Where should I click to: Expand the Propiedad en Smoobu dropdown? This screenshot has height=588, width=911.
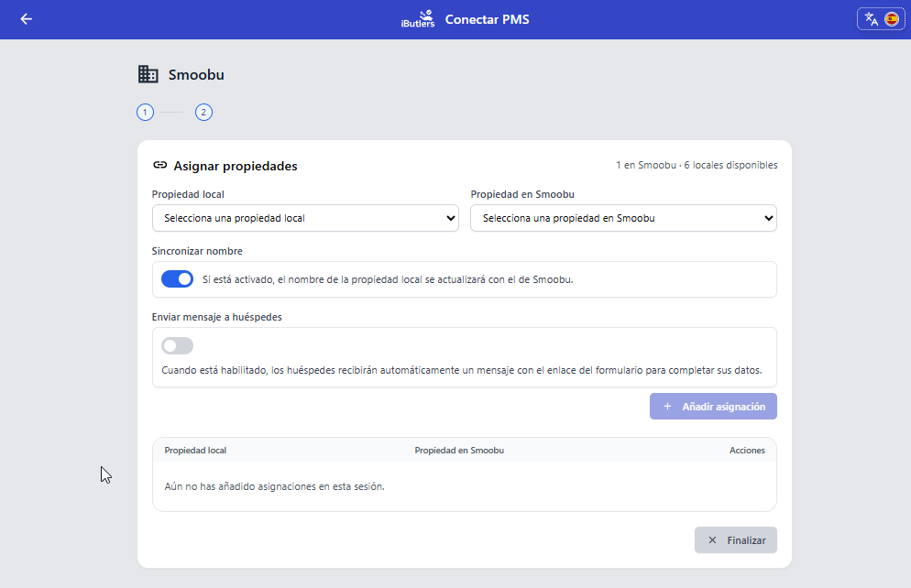[x=623, y=218]
